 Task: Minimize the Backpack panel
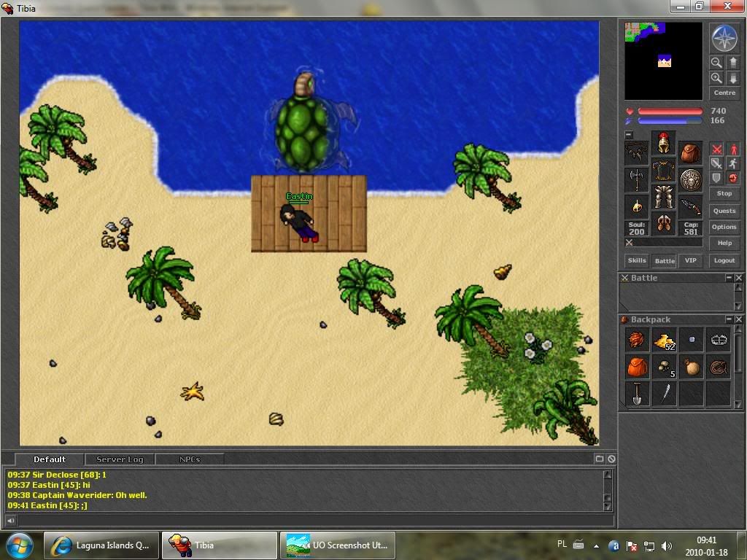[x=729, y=319]
